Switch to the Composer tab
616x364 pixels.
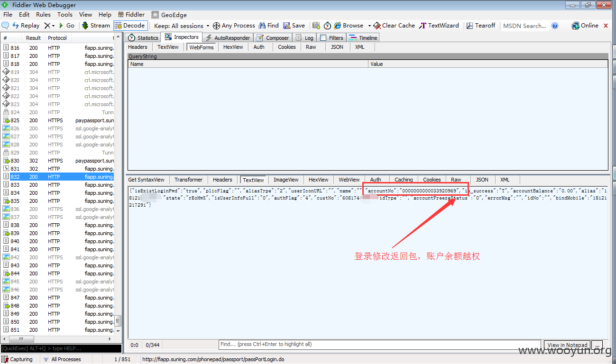point(273,37)
